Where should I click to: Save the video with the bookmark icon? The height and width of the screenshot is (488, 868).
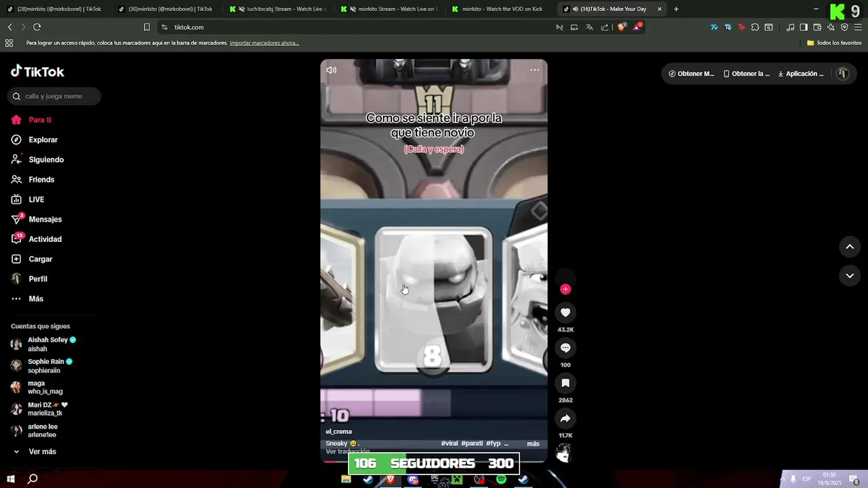point(566,383)
